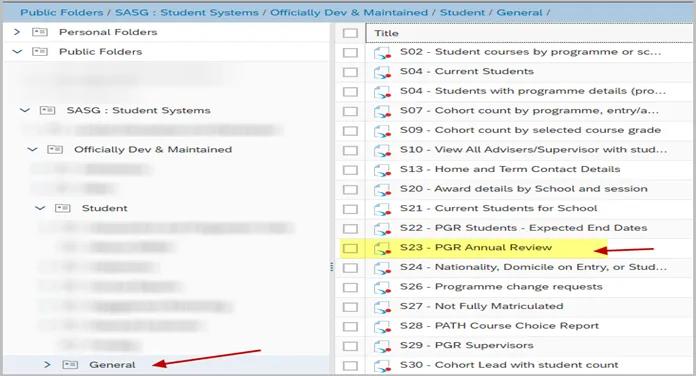
Task: Select the Student folder label in tree
Action: (x=104, y=208)
